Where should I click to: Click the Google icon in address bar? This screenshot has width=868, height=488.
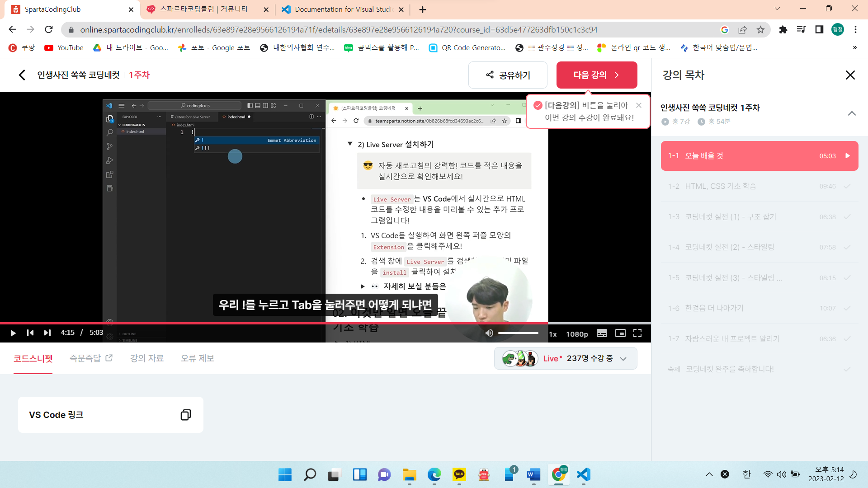pyautogui.click(x=725, y=29)
